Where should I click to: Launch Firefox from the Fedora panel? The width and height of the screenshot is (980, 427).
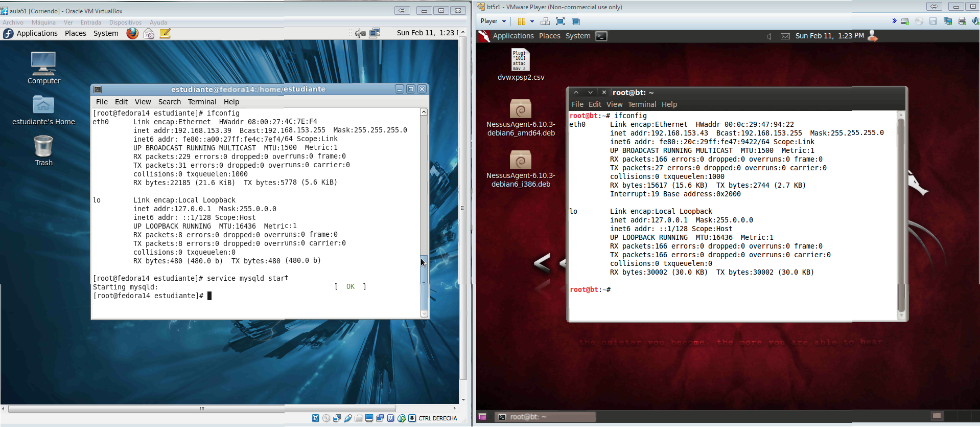point(132,33)
